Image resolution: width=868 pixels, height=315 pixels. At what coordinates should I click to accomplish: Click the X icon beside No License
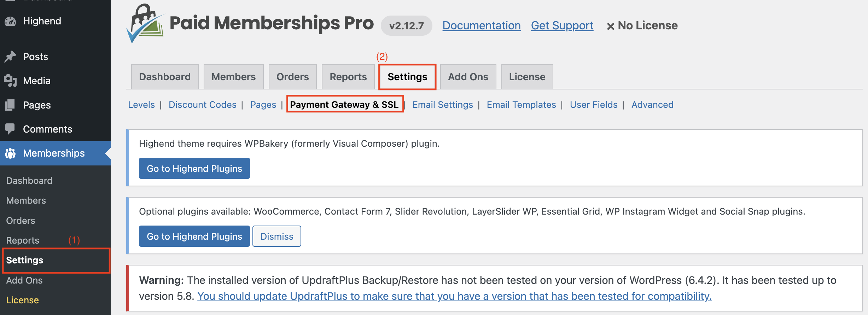(610, 26)
